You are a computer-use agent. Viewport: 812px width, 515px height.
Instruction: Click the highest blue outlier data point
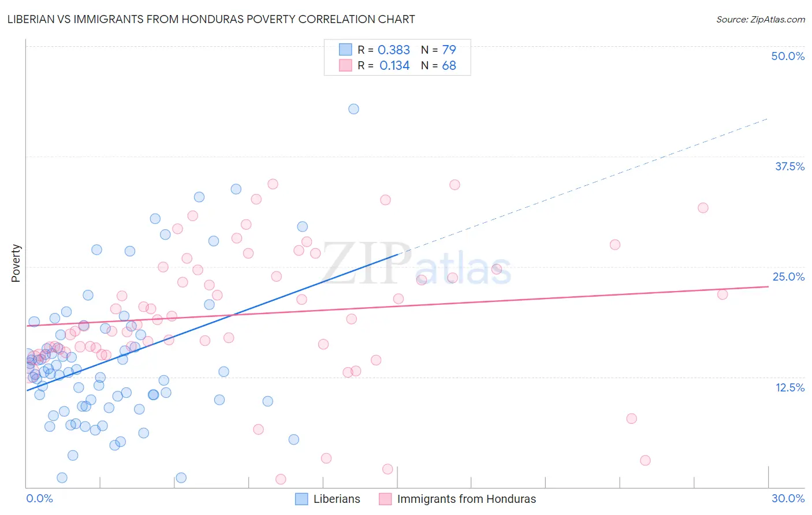coord(353,109)
